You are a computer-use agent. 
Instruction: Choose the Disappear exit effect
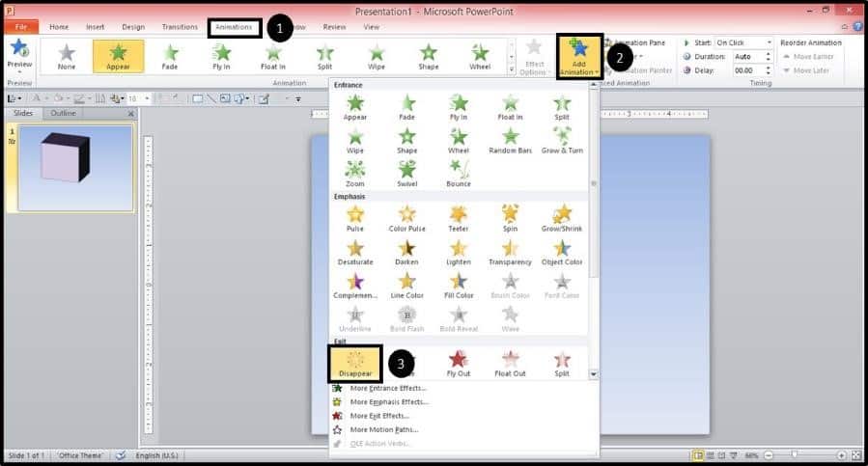click(x=355, y=364)
